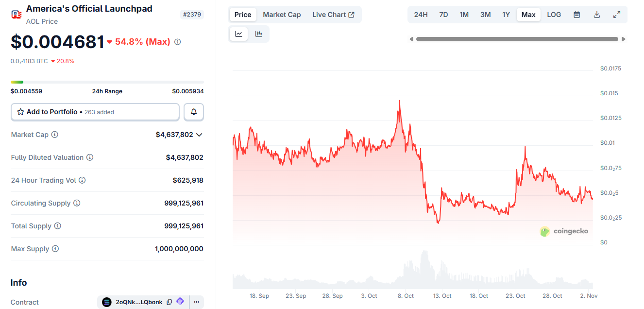
Task: Expand the Market Cap row chevron
Action: coord(199,135)
